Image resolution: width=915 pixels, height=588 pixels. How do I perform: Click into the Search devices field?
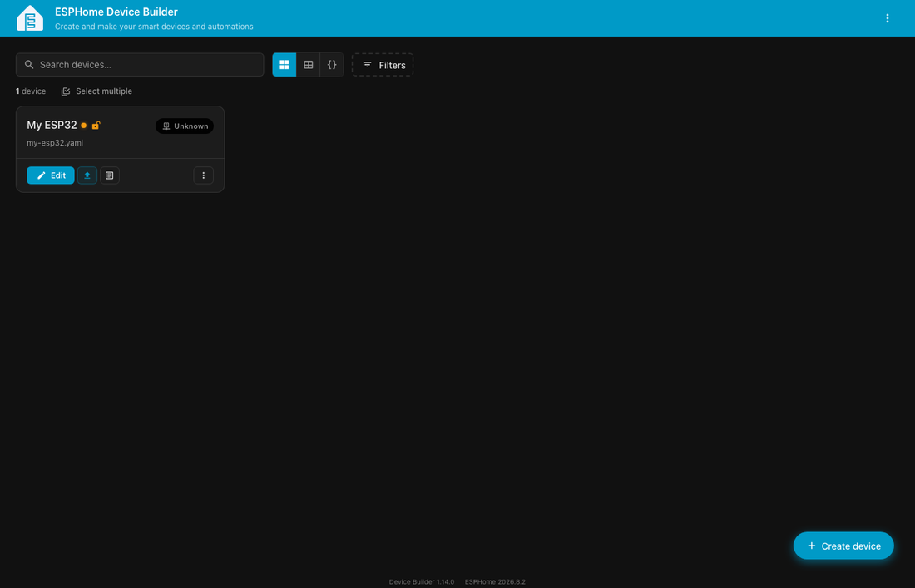tap(140, 65)
